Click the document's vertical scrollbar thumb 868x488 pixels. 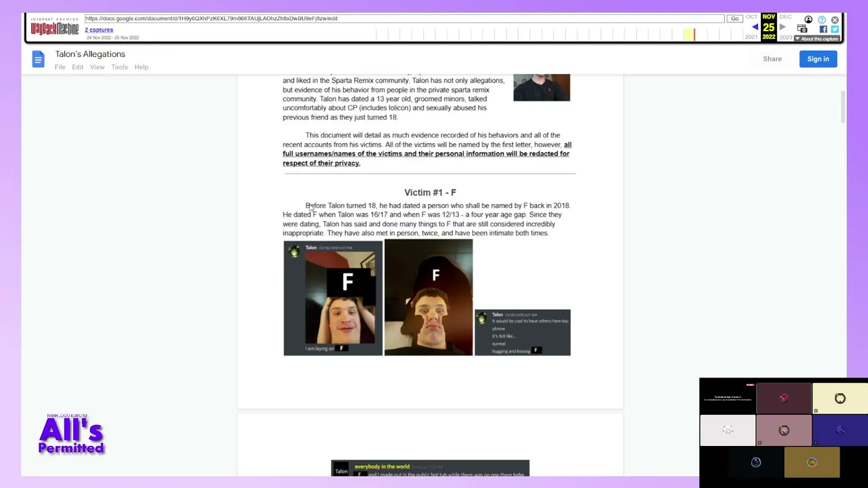[844, 107]
